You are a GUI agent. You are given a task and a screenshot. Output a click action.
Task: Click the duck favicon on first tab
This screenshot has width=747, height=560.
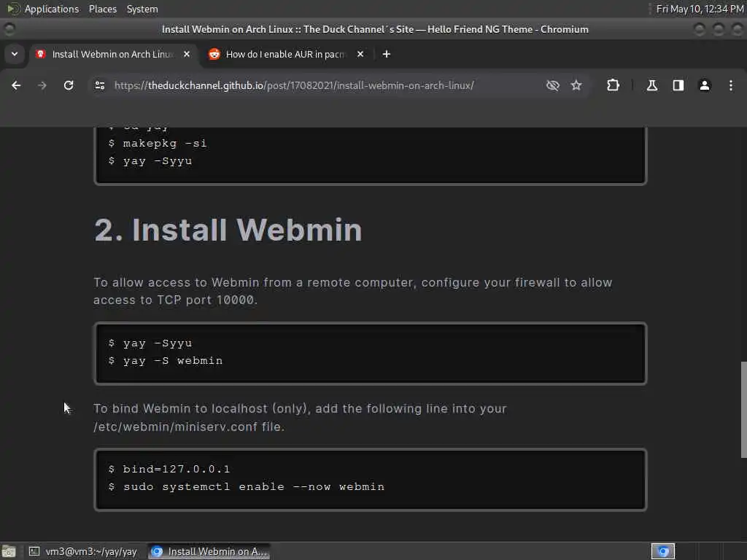tap(41, 54)
